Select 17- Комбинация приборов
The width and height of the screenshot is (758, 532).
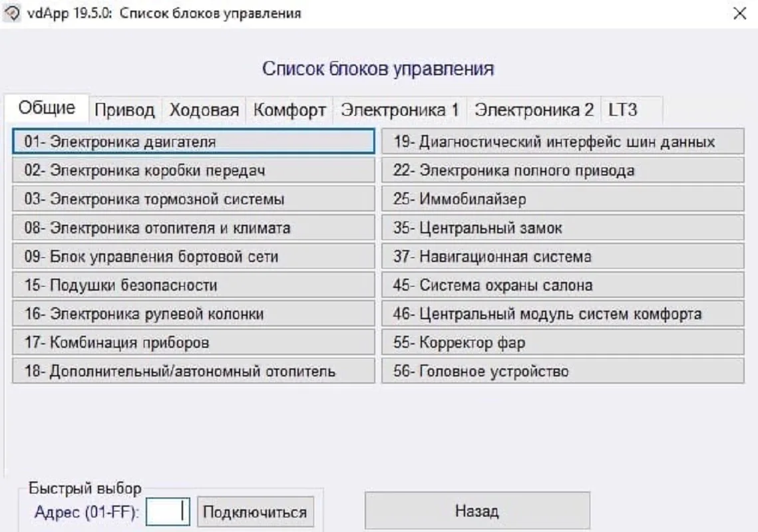(x=193, y=342)
